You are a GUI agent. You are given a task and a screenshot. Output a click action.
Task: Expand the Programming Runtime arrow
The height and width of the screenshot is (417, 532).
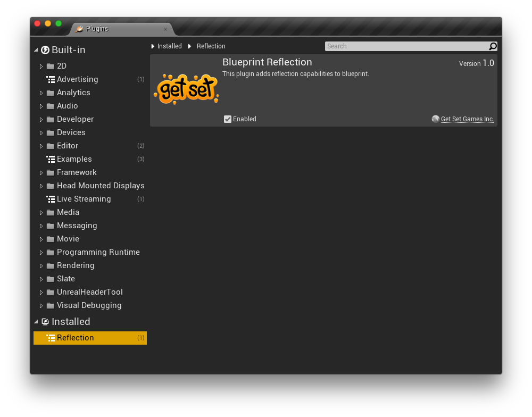pos(41,253)
